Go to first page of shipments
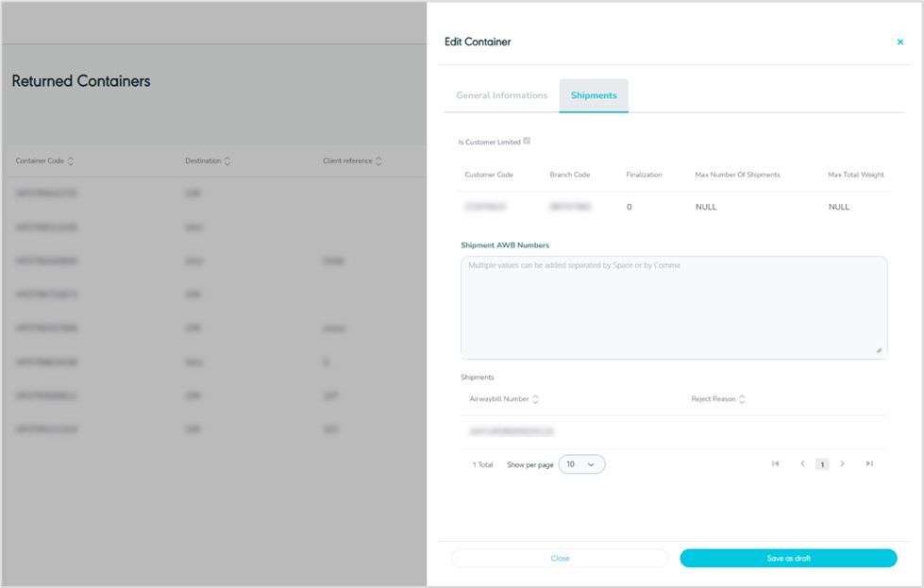 (x=776, y=463)
